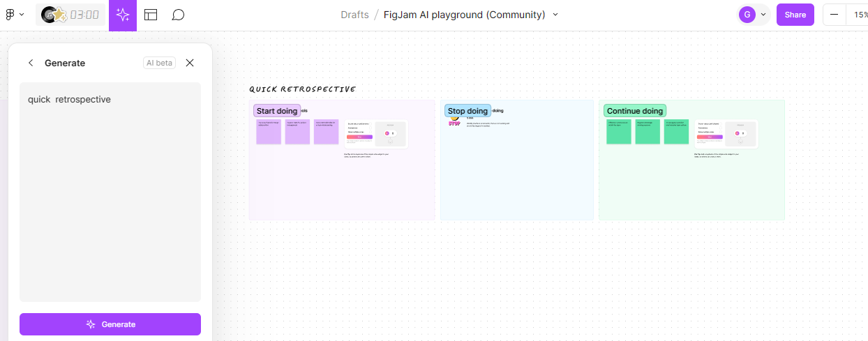Click the FigJam AI playground (Community) title

tap(465, 15)
